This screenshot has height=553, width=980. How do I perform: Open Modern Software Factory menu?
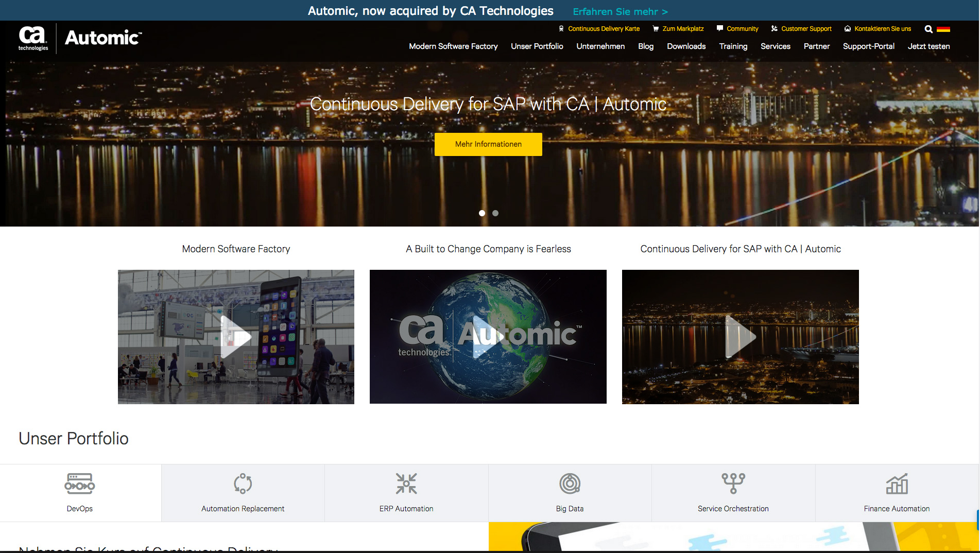pos(453,46)
